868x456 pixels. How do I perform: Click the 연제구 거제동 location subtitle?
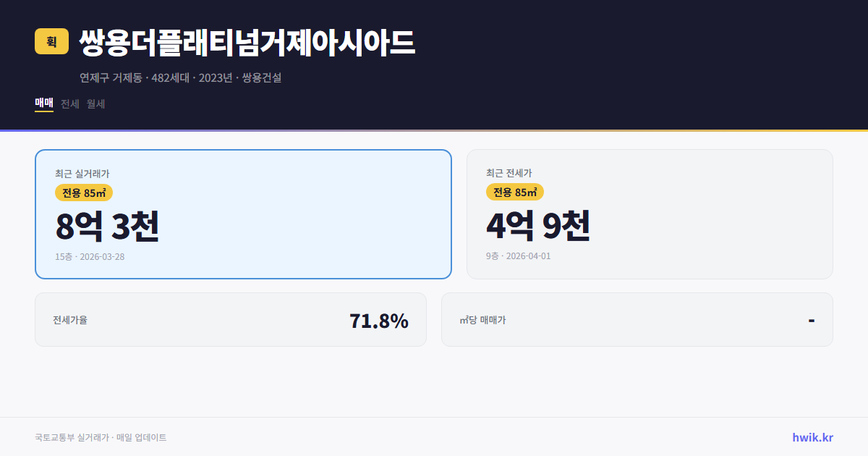point(109,78)
